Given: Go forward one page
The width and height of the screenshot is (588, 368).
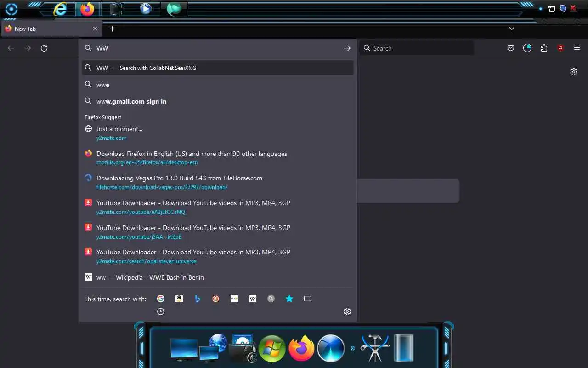Looking at the screenshot, I should (28, 48).
